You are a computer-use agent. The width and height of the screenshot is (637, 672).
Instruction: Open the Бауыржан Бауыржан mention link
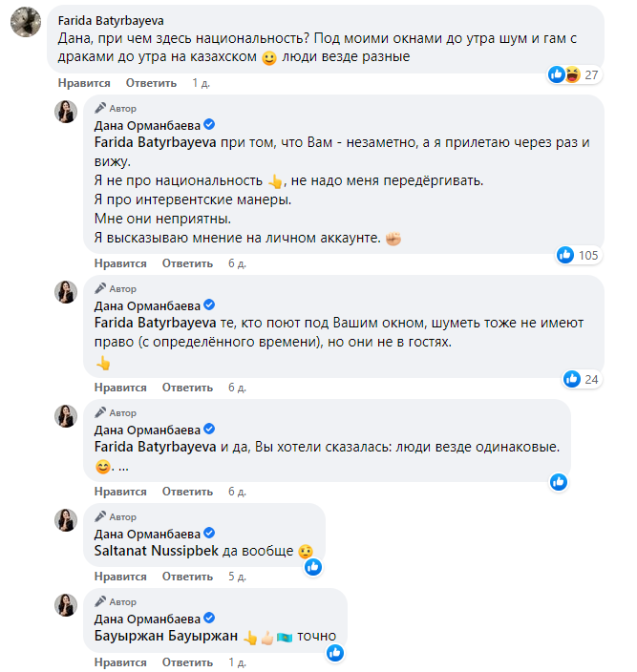click(165, 638)
